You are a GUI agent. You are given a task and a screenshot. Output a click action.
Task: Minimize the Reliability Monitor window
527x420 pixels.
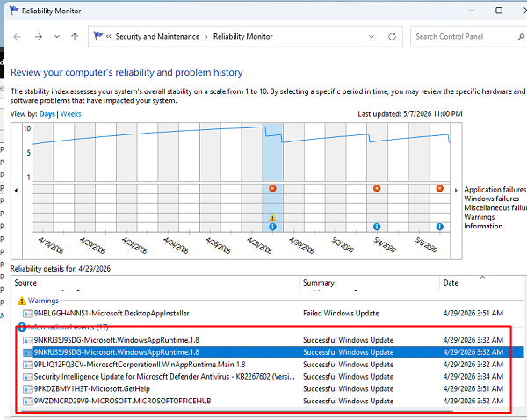[472, 11]
